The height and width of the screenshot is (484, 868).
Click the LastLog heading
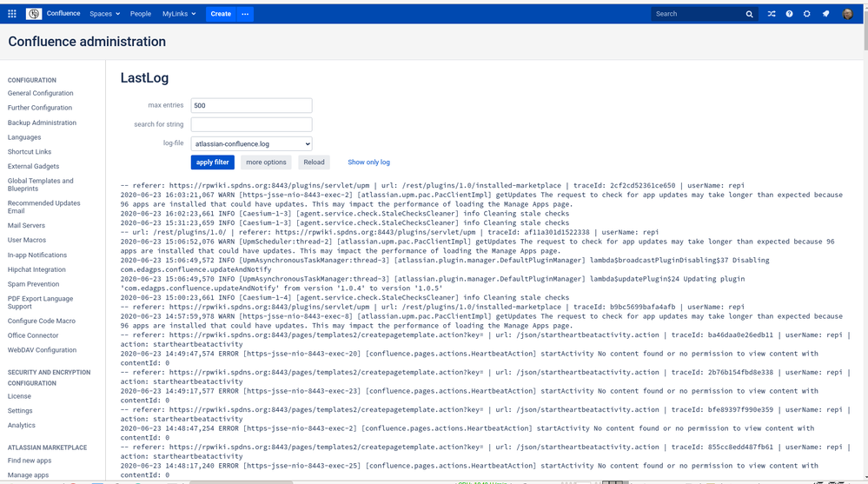144,78
